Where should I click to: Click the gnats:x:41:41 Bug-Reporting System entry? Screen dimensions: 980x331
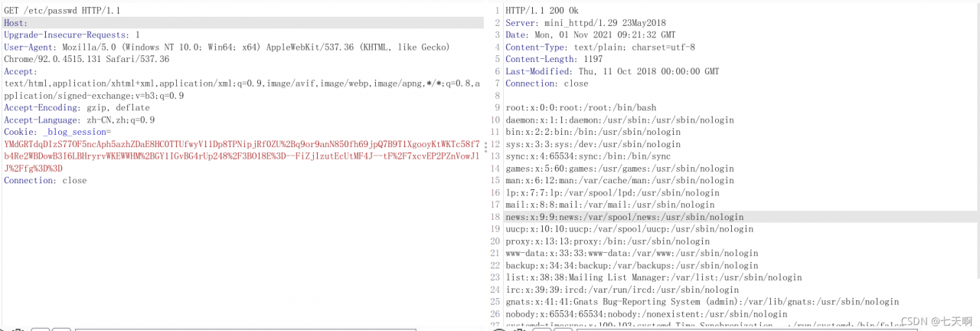point(702,302)
